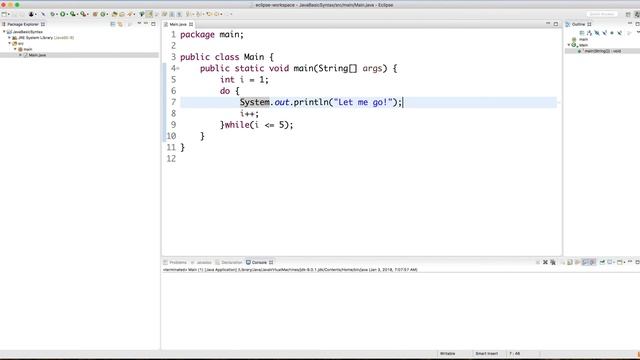Collapse the Main class in Outline
Image resolution: width=640 pixels, height=360 pixels.
tap(569, 45)
